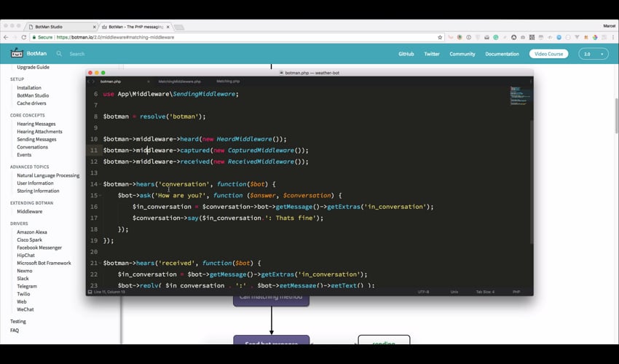Viewport: 619px width, 364px height.
Task: Go to the Community page
Action: pyautogui.click(x=462, y=54)
